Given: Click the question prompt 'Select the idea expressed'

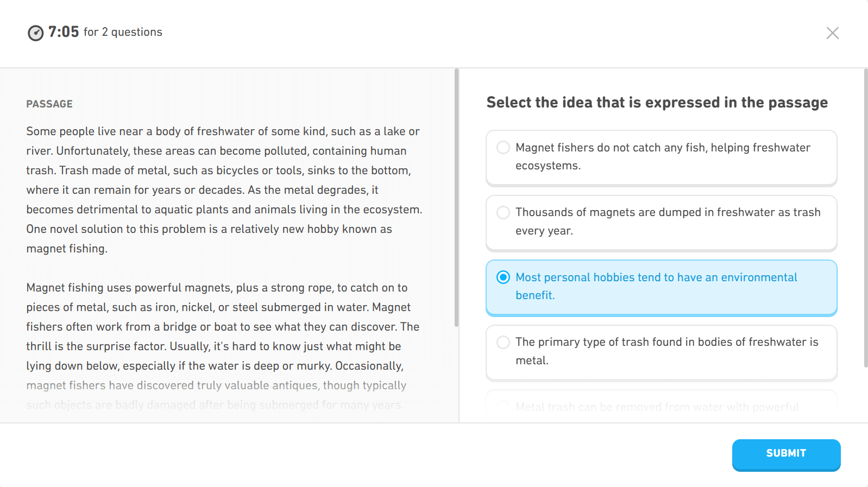Looking at the screenshot, I should coord(657,102).
